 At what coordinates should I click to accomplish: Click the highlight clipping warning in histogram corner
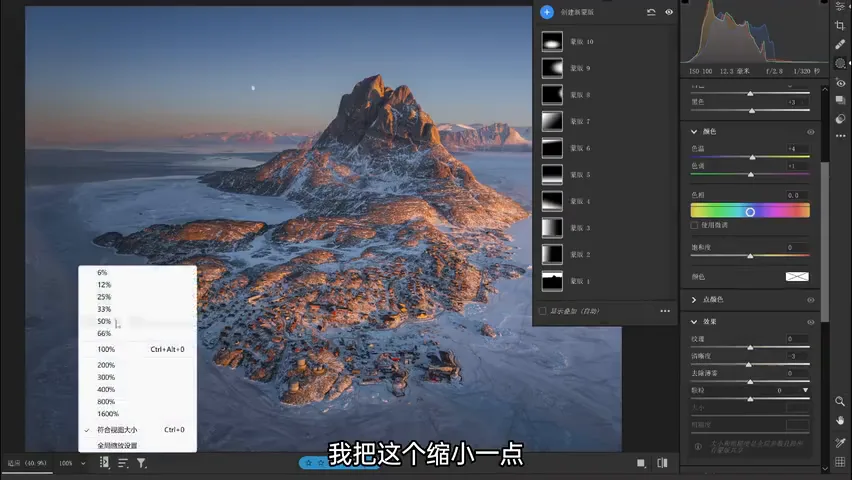tap(824, 2)
